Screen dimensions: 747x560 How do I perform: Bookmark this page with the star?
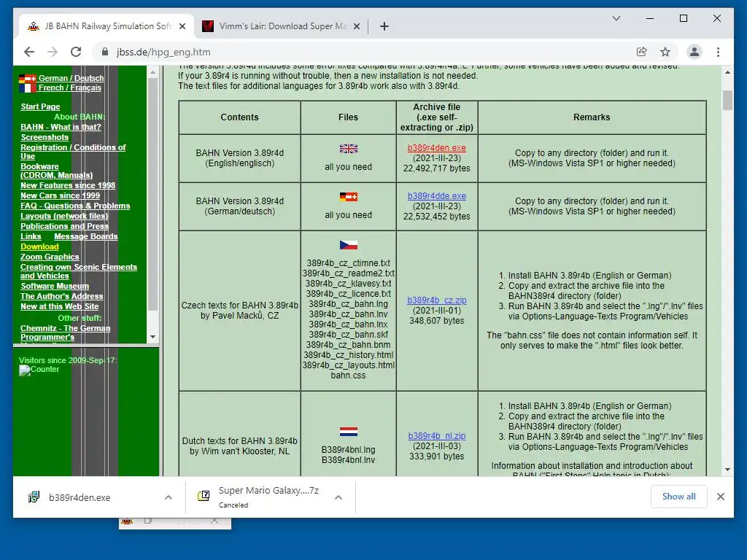pyautogui.click(x=665, y=52)
